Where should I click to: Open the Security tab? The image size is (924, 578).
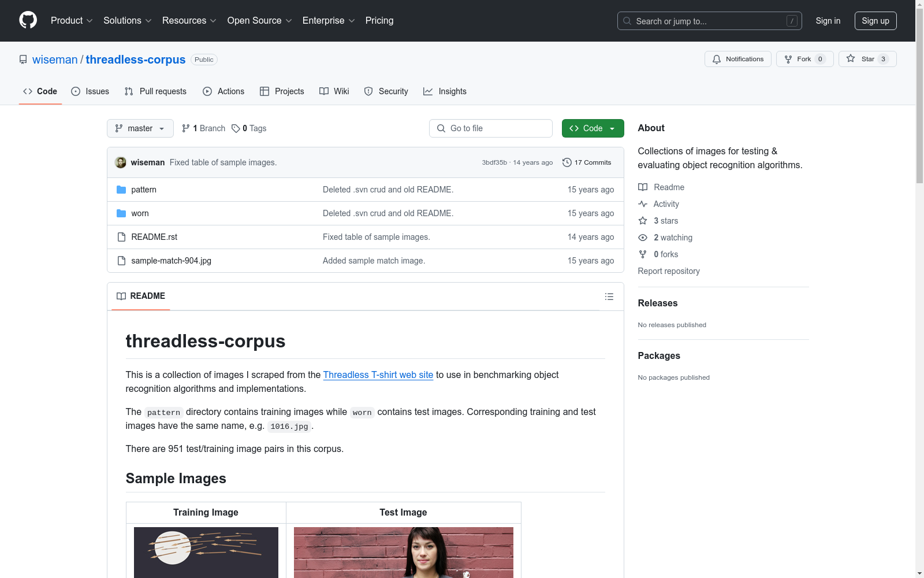[386, 91]
